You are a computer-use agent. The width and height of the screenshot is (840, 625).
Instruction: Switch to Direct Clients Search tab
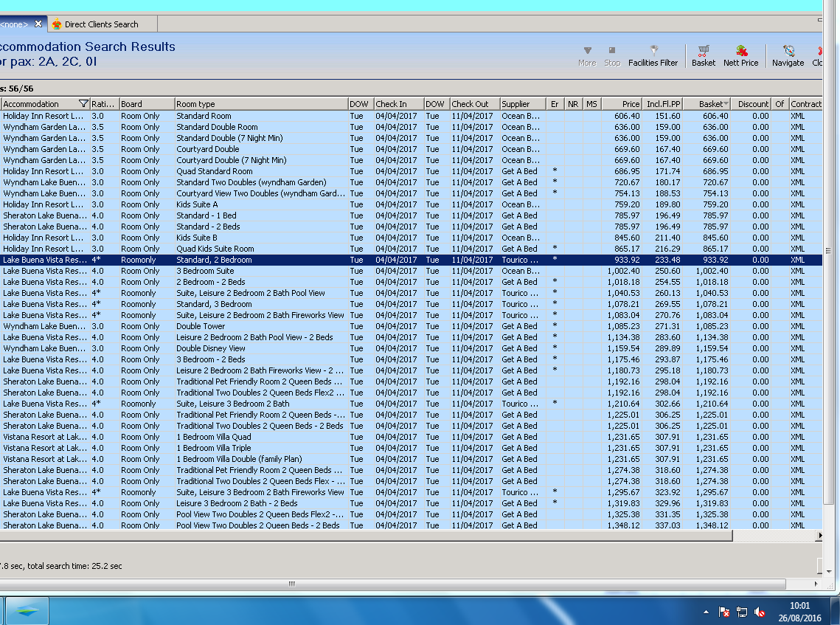click(x=102, y=24)
